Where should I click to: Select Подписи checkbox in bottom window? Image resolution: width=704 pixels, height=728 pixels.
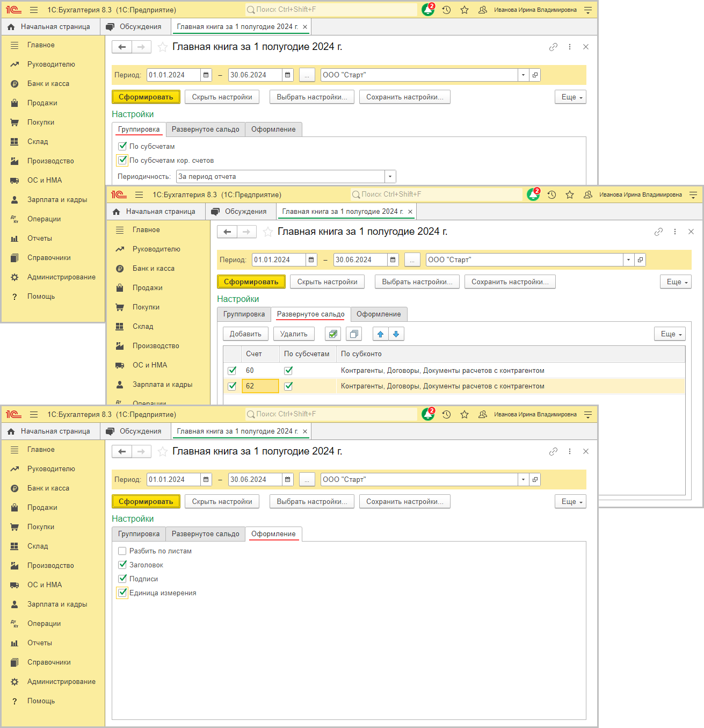pos(122,579)
